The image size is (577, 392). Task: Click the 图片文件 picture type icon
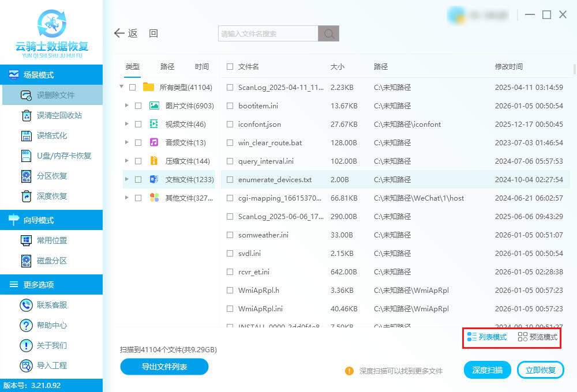(154, 105)
